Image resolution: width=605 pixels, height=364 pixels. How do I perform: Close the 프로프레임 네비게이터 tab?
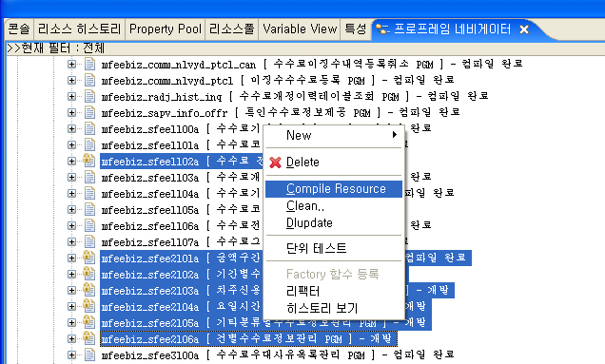click(524, 29)
